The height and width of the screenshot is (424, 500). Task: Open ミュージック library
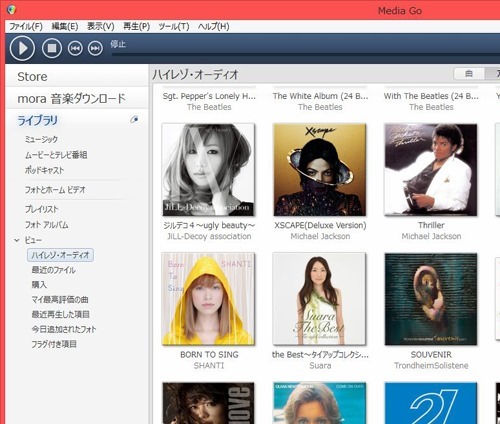(41, 139)
